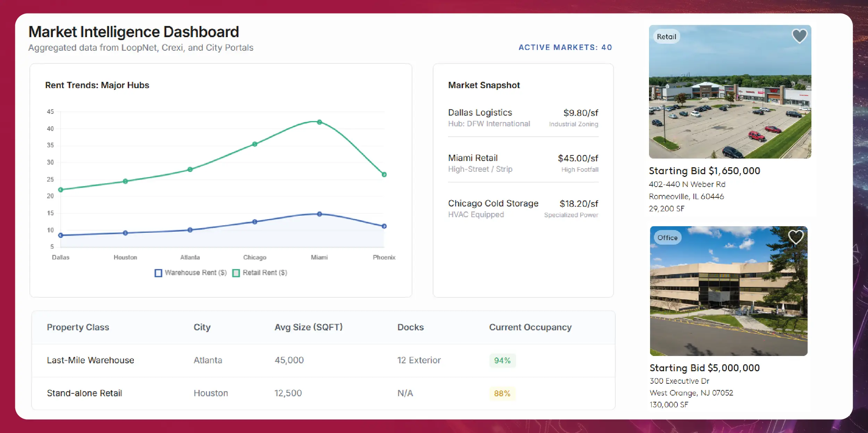868x433 pixels.
Task: Open Starting Bid $1,650,000 listing title
Action: point(704,171)
